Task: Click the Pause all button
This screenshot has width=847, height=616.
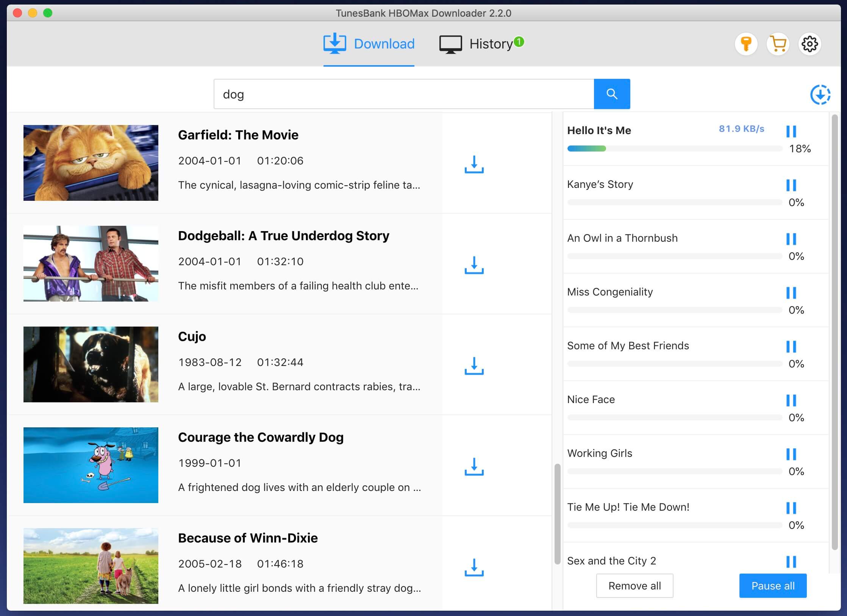Action: point(773,586)
